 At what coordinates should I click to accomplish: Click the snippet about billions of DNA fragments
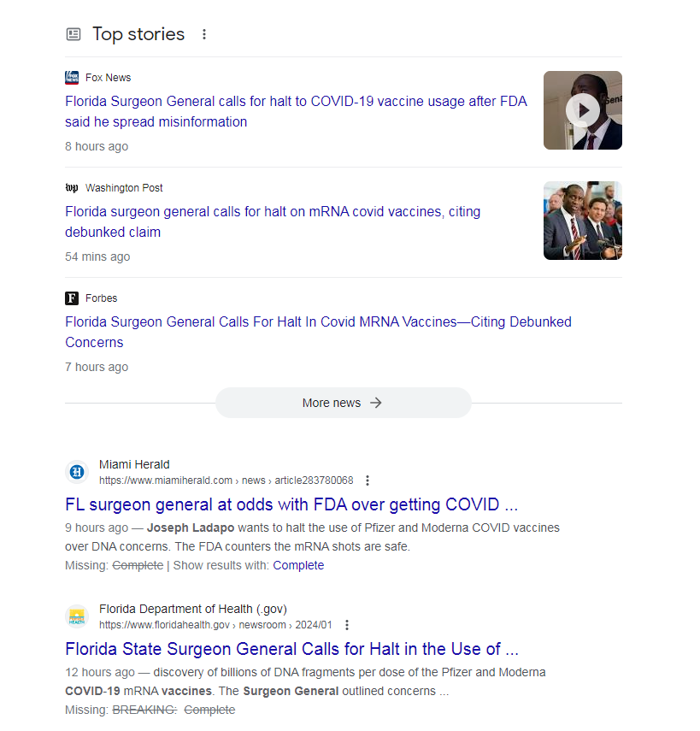pos(305,681)
